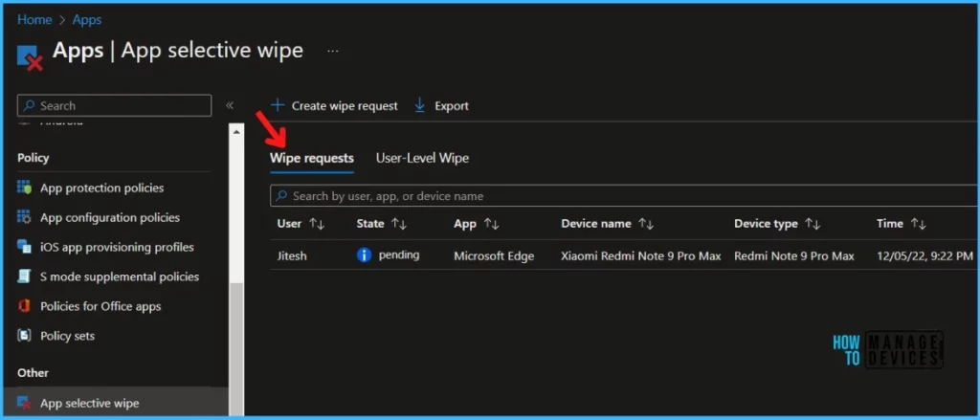
Task: Sort by the User column arrows
Action: [317, 224]
